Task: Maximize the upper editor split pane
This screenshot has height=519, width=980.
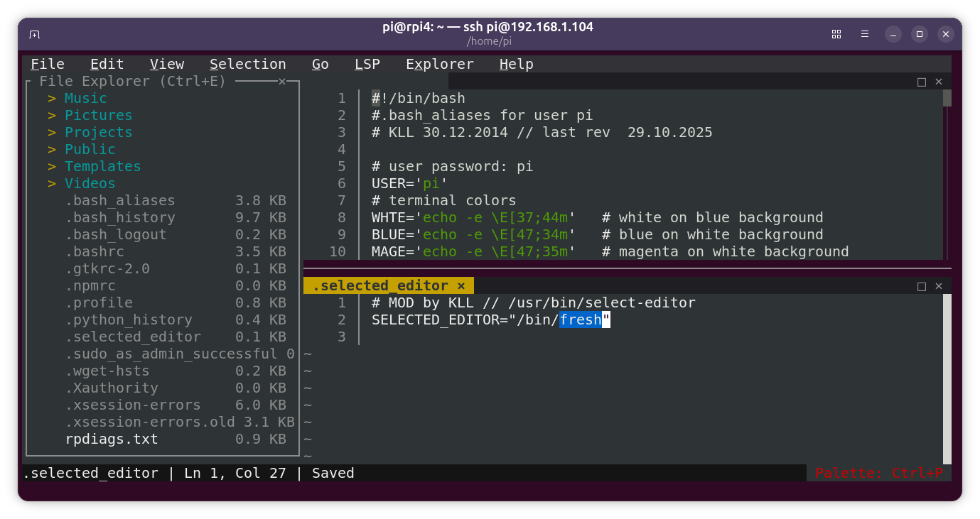Action: pyautogui.click(x=922, y=82)
